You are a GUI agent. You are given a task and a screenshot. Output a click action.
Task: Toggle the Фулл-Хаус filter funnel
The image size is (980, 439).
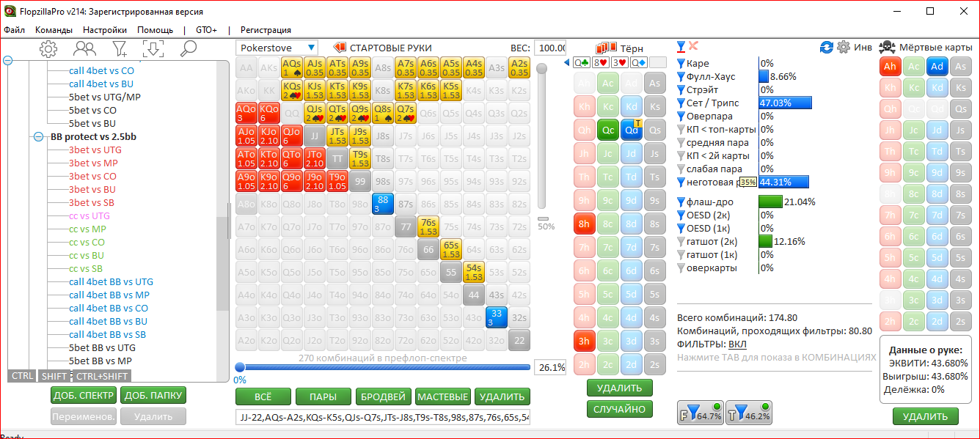(681, 77)
